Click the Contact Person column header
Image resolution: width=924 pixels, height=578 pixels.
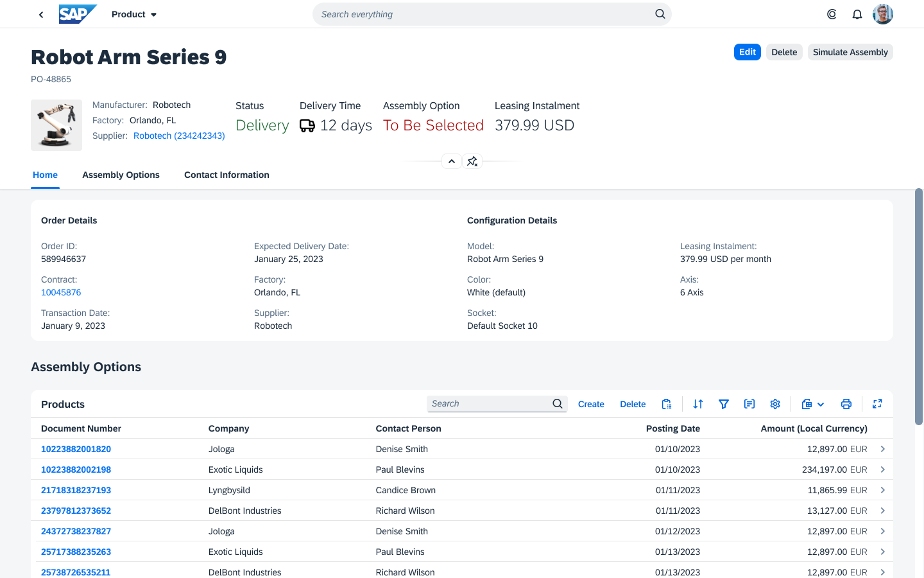pos(408,428)
